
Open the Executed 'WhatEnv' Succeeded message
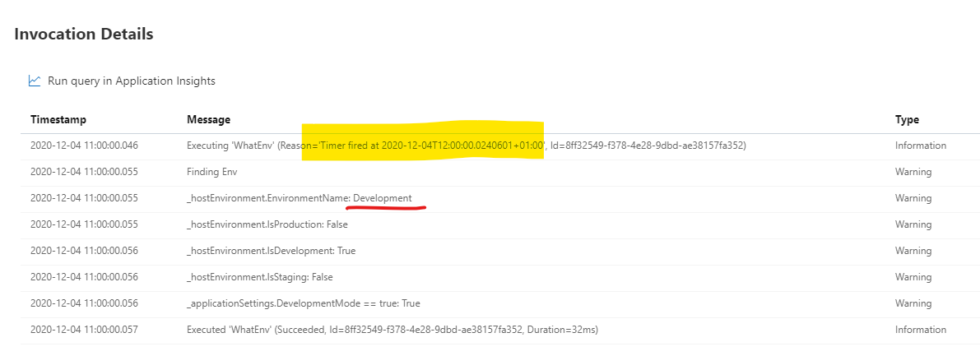click(x=392, y=329)
